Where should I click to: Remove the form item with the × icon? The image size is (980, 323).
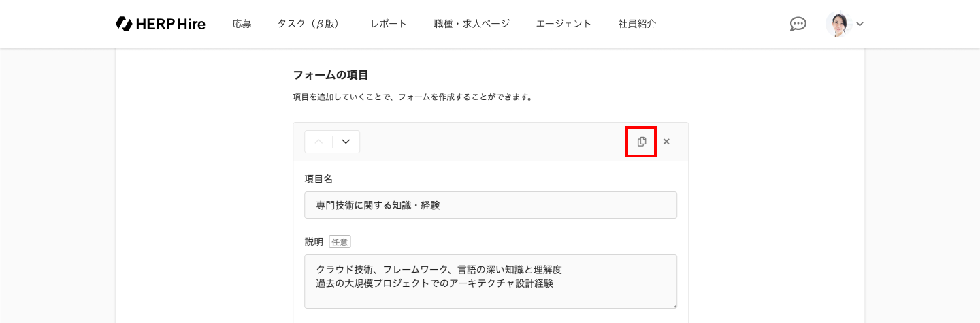(x=666, y=142)
